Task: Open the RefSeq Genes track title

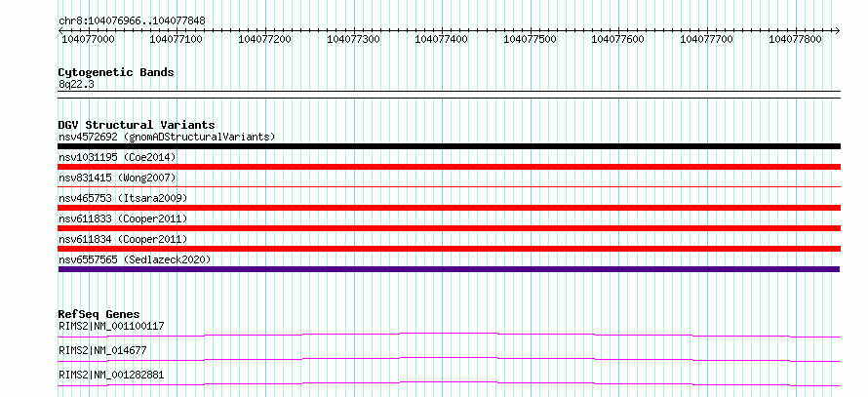Action: tap(99, 314)
